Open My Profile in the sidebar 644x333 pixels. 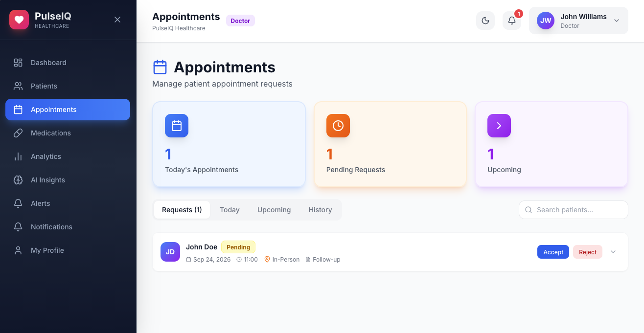[68, 250]
